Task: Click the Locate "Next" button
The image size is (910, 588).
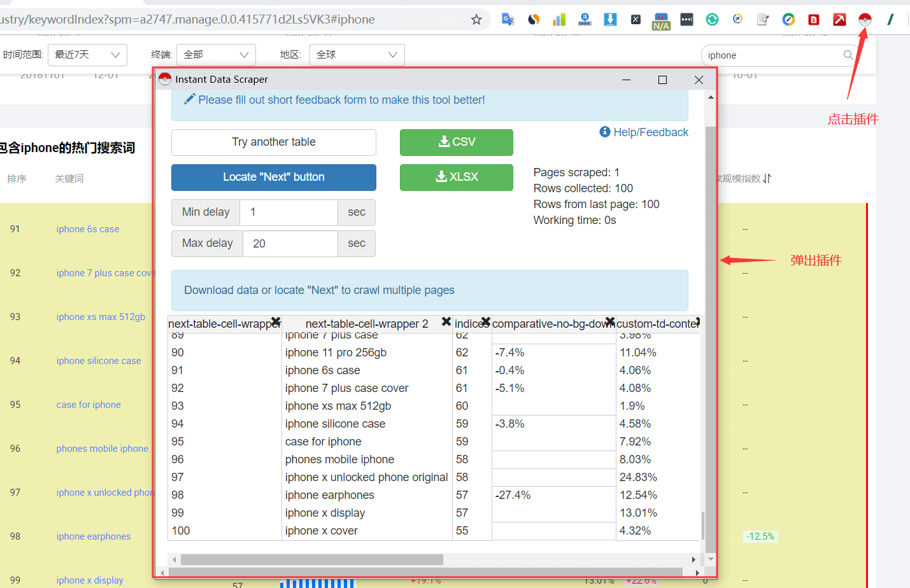Action: (273, 178)
